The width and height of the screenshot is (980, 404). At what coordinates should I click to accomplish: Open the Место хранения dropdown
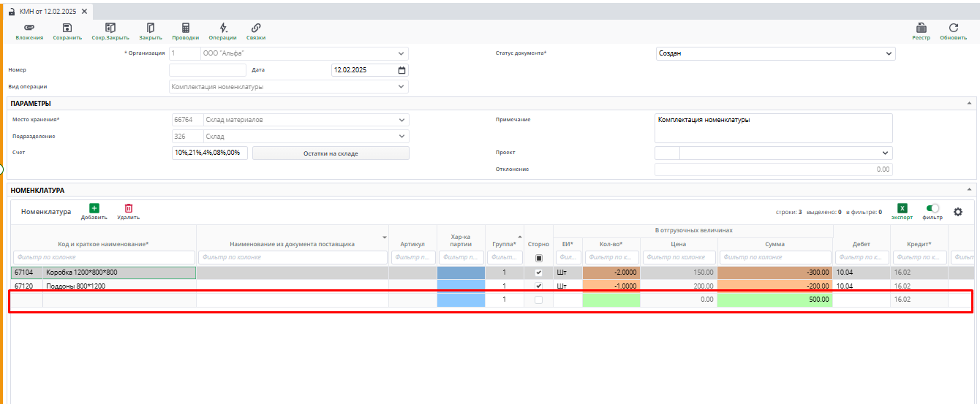point(402,120)
